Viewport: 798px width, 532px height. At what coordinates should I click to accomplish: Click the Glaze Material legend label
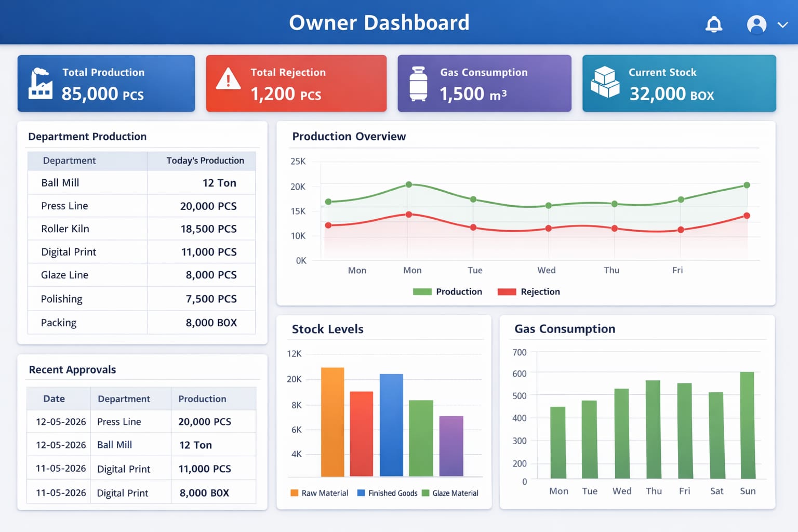(x=456, y=493)
